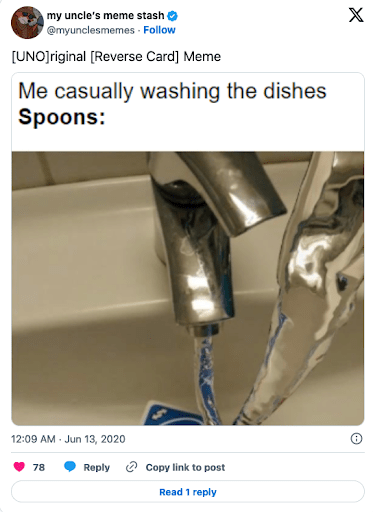
Task: Open the X logo link
Action: [356, 15]
